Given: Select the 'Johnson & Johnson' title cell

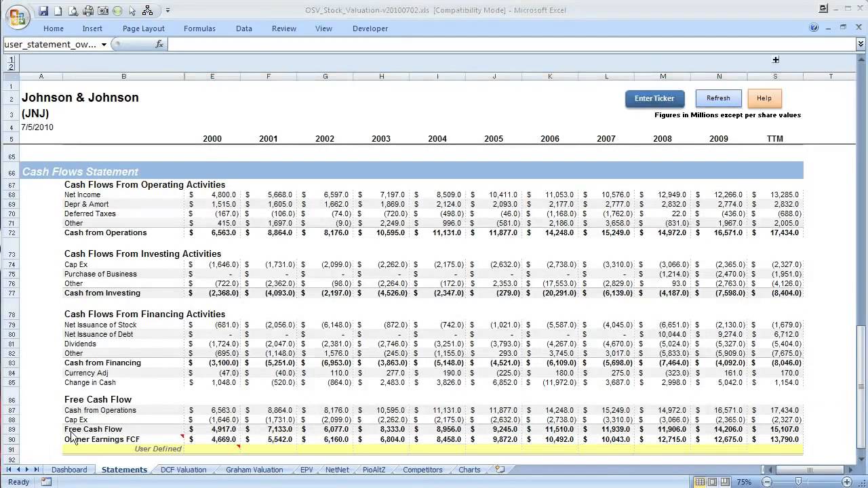Looking at the screenshot, I should pyautogui.click(x=80, y=98).
